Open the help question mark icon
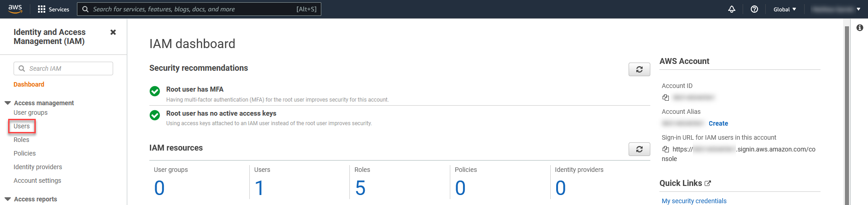 [754, 9]
